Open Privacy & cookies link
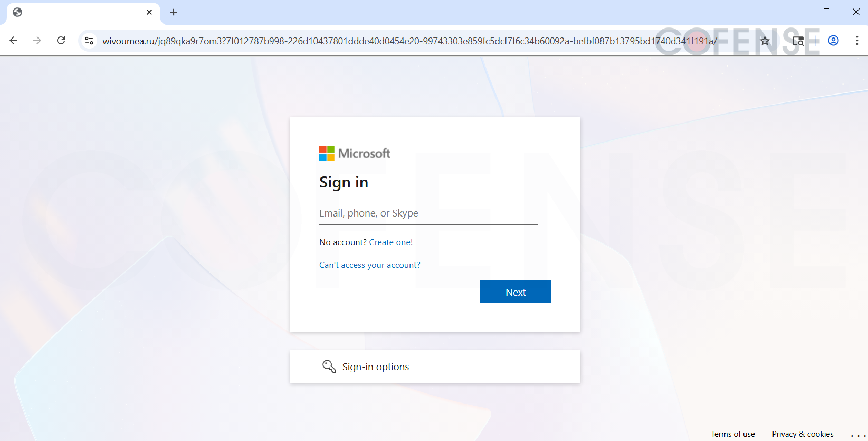This screenshot has height=441, width=868. tap(803, 434)
